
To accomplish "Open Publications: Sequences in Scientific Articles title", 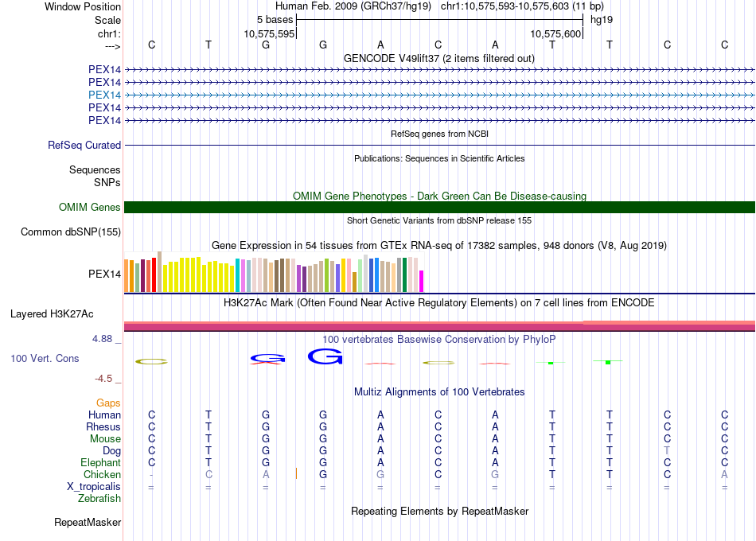I will coord(439,158).
